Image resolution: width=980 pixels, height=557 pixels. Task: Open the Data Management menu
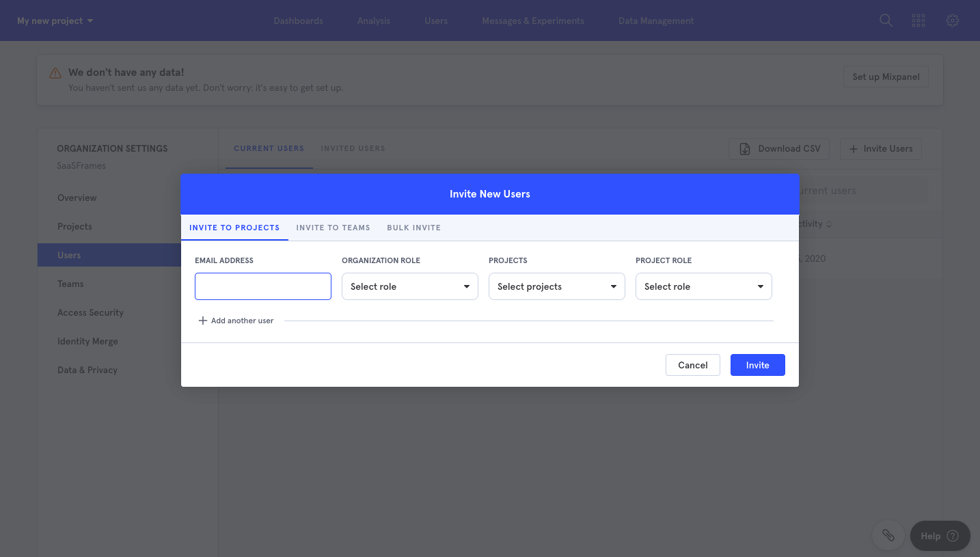pos(656,21)
